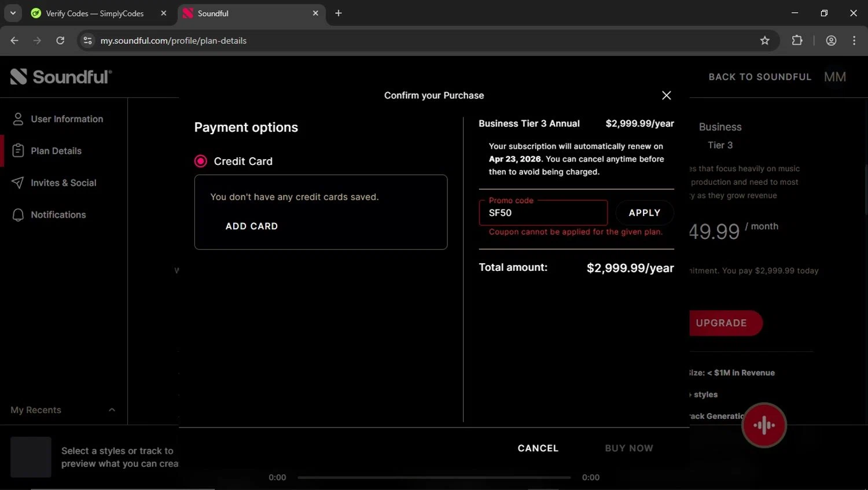Click the audio playback progress bar
Viewport: 868px width, 490px height.
434,478
